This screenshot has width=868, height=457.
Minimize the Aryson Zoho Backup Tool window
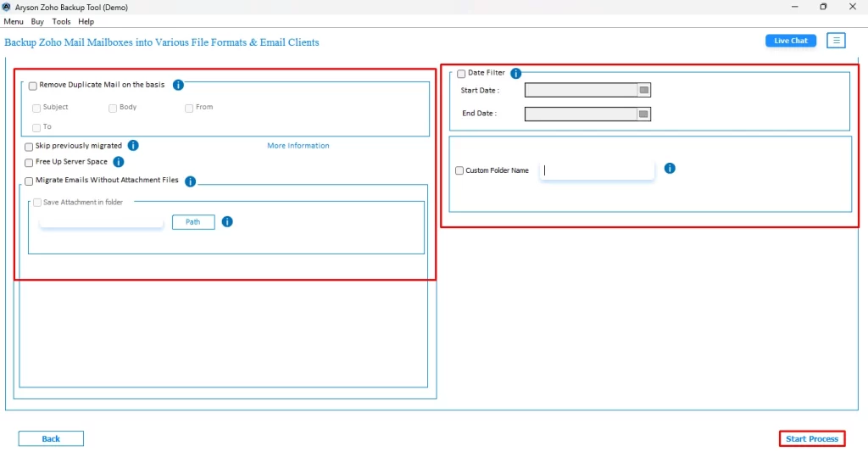(x=795, y=7)
